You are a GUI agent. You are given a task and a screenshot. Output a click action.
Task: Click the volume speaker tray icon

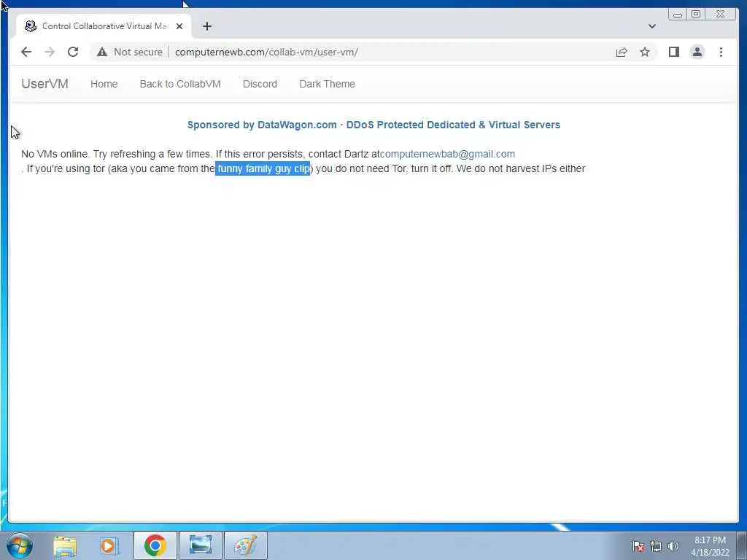point(673,546)
